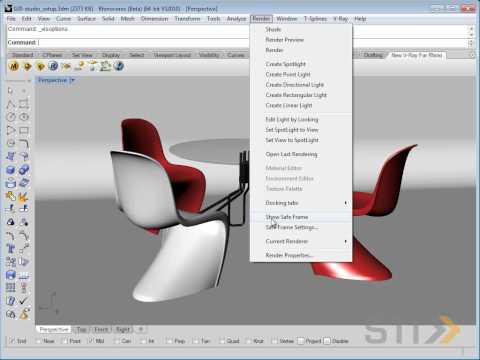
Task: Select Show Safe Frame in Render menu
Action: 301,217
